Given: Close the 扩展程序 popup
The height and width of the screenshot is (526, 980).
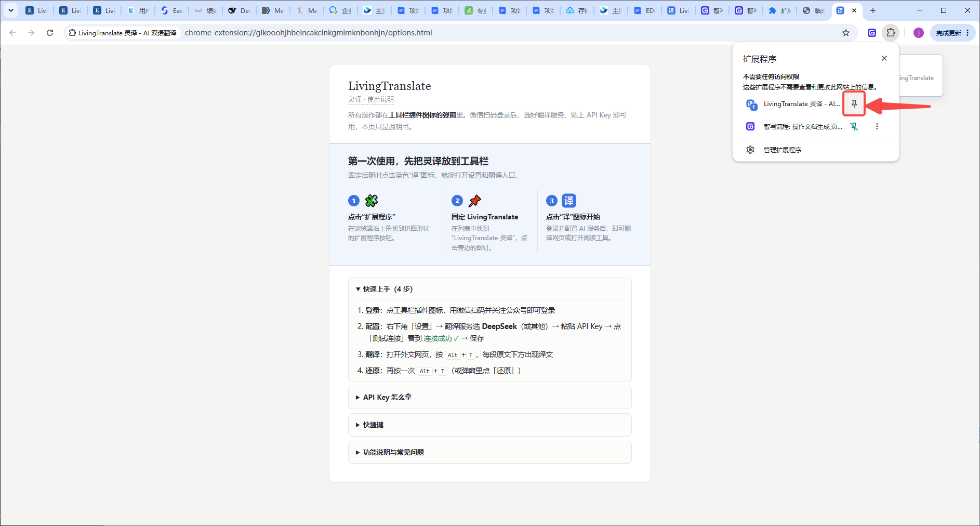Looking at the screenshot, I should point(884,58).
